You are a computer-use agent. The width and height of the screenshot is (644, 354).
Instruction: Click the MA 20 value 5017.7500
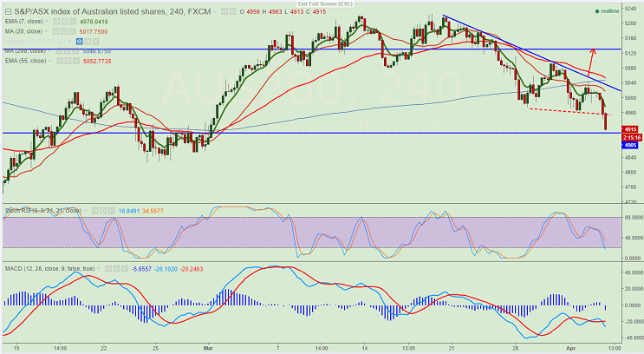(94, 31)
